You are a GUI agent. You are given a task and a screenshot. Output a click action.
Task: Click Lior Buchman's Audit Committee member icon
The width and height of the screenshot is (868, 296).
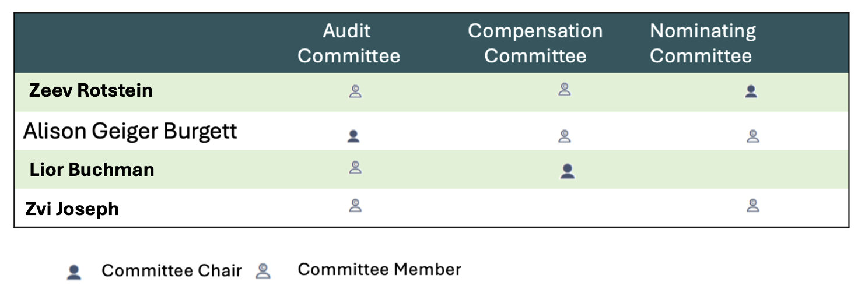click(x=355, y=168)
